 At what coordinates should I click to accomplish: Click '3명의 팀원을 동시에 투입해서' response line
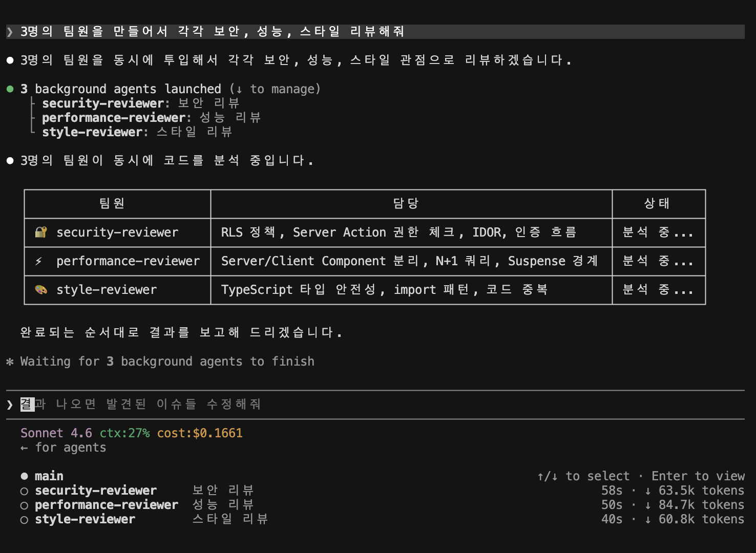pyautogui.click(x=296, y=60)
